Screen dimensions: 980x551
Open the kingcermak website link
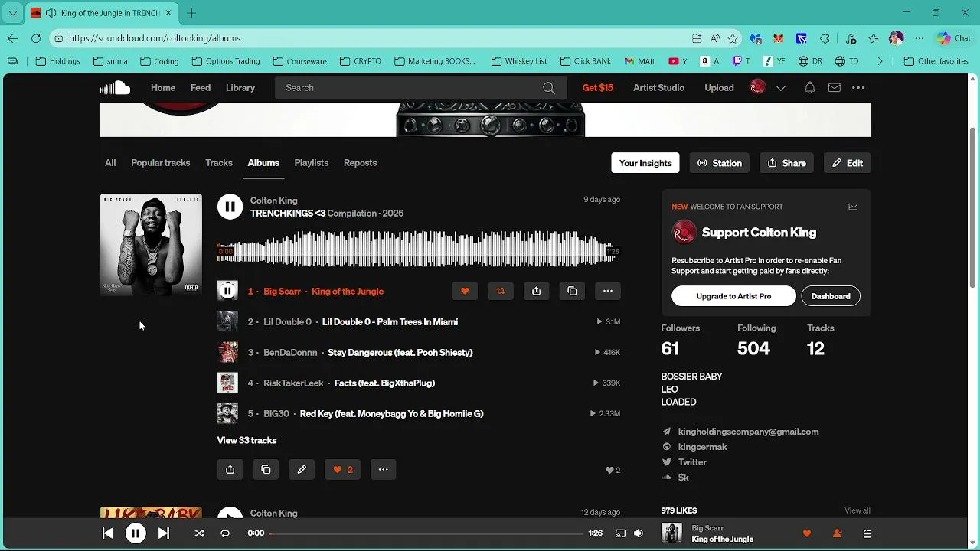[x=702, y=447]
